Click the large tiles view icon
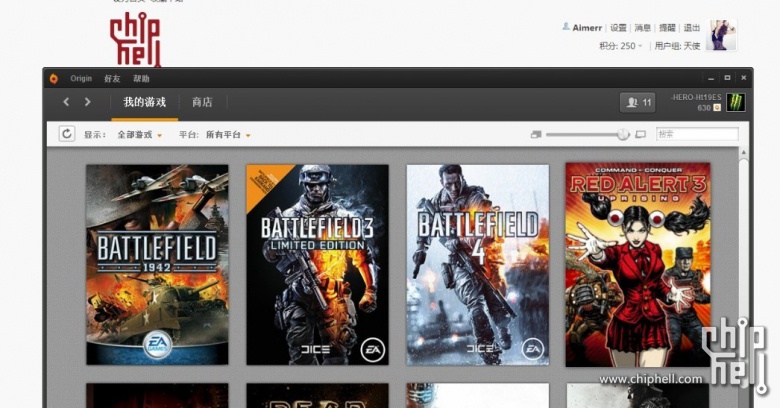 tap(641, 134)
